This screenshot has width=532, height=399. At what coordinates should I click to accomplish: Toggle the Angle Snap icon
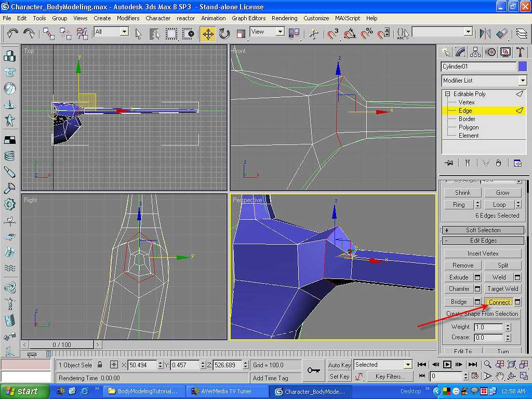(x=350, y=33)
